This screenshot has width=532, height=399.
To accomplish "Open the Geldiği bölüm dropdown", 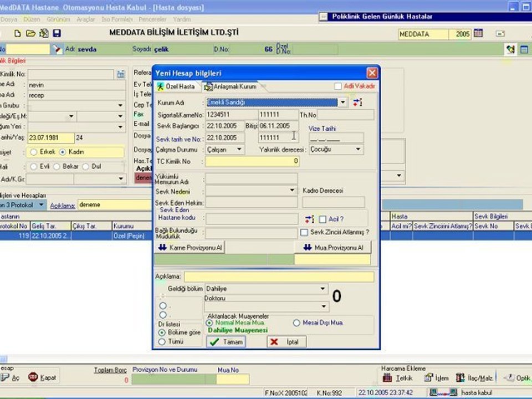I will click(x=323, y=289).
